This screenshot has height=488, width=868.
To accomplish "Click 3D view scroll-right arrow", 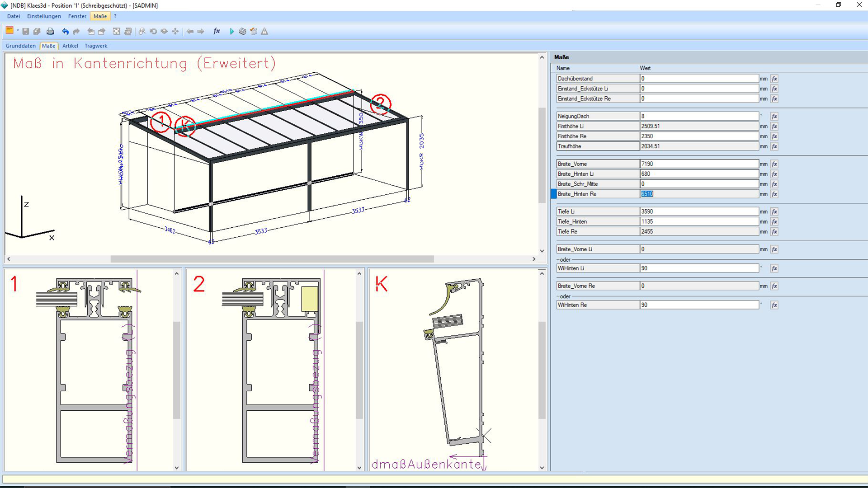I will pos(534,259).
